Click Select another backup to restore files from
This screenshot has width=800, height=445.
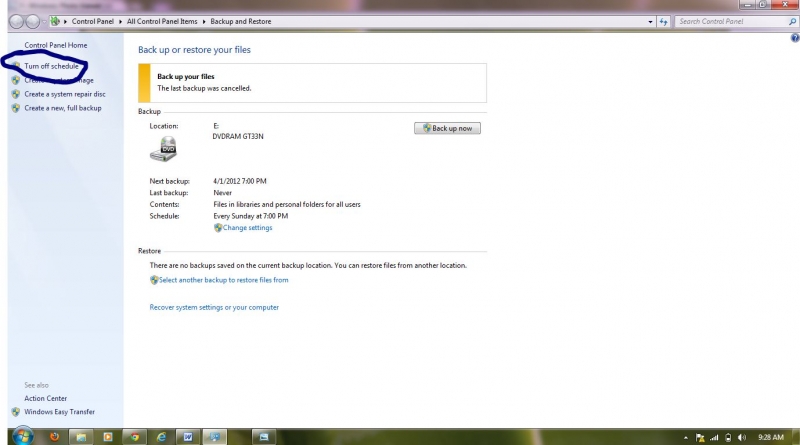(223, 280)
